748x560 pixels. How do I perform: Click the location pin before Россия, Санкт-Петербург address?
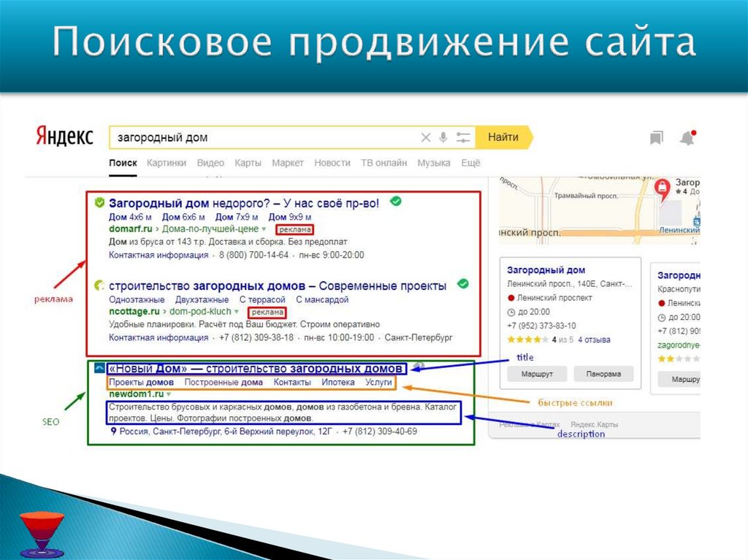pos(113,431)
